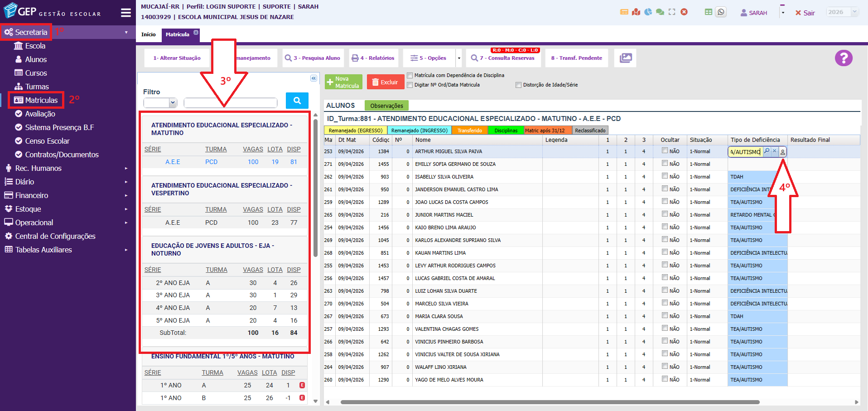Enable Matrícula com Dependência de Disciplina checkbox
The image size is (868, 411).
410,76
